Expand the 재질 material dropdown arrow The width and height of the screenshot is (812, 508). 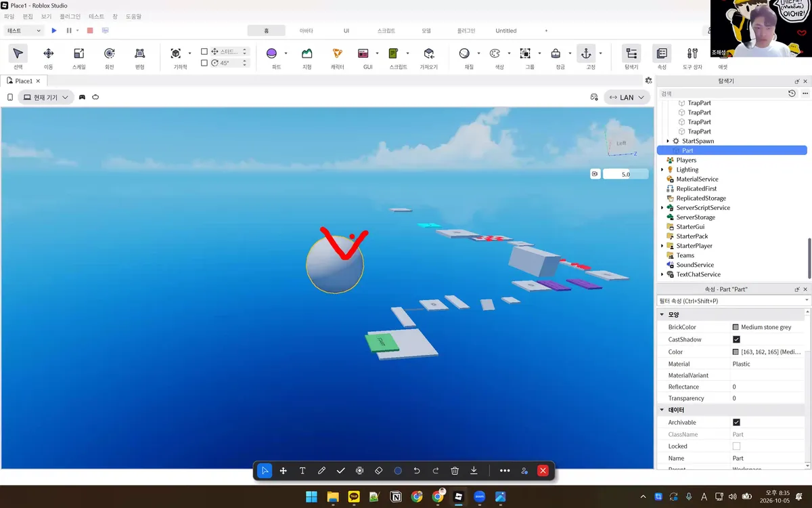tap(478, 53)
